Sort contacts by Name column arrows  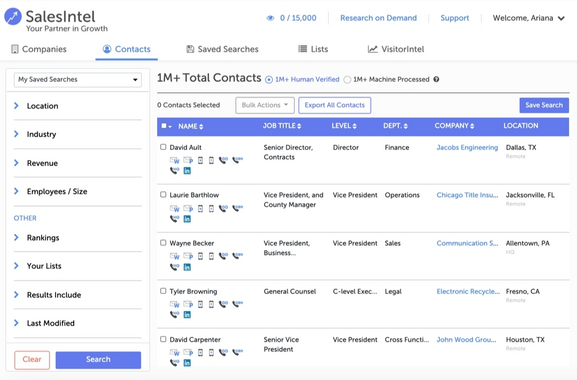tap(201, 127)
